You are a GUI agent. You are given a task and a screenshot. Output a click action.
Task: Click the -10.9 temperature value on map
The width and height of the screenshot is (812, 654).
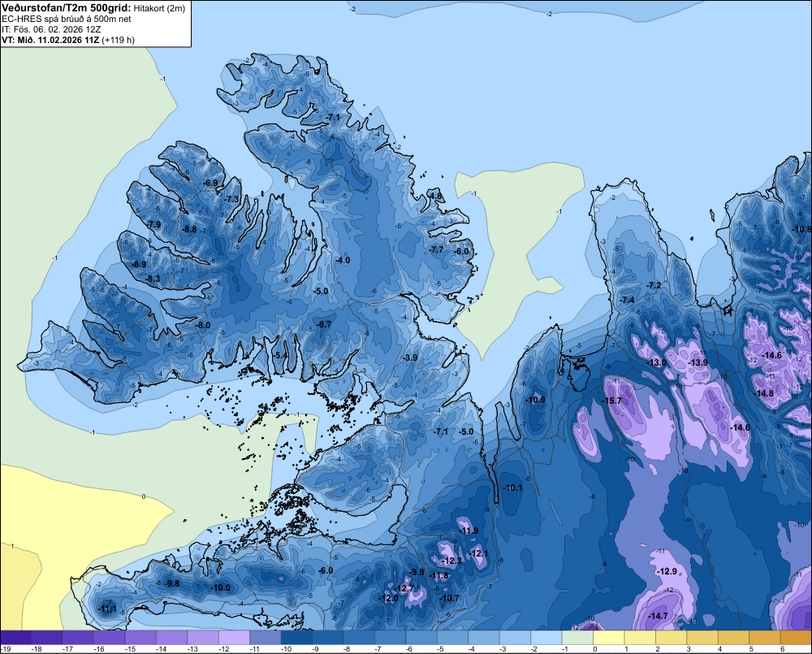[x=535, y=400]
